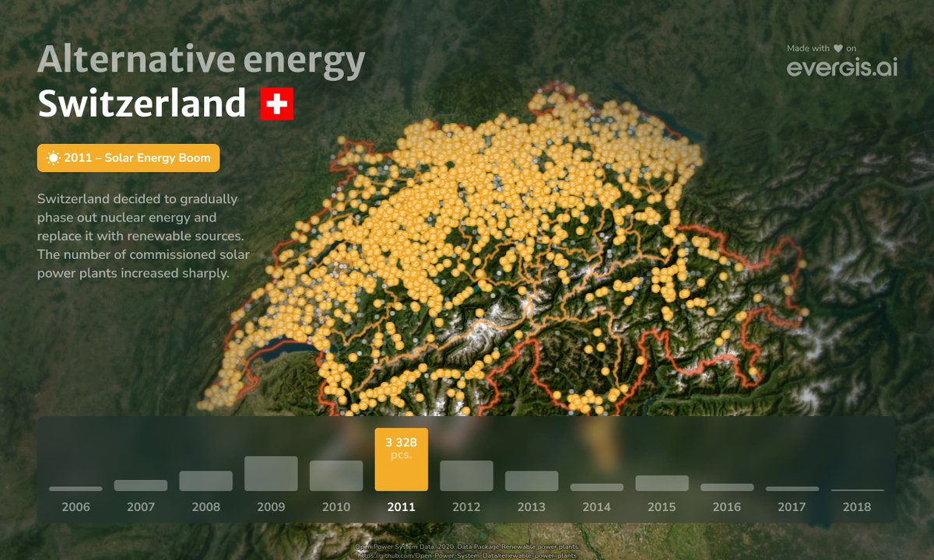Switch the timeline to 2018
934x560 pixels.
pyautogui.click(x=856, y=506)
